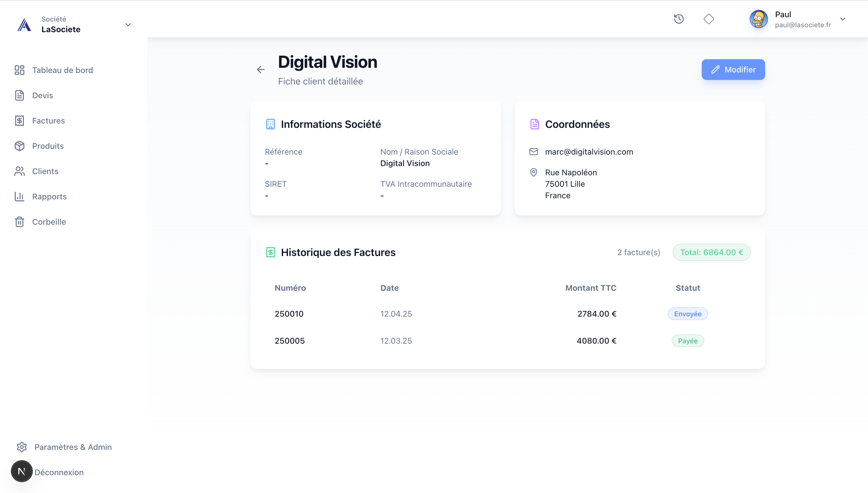Click the round N badge bottom left
This screenshot has height=493, width=868.
click(x=22, y=471)
